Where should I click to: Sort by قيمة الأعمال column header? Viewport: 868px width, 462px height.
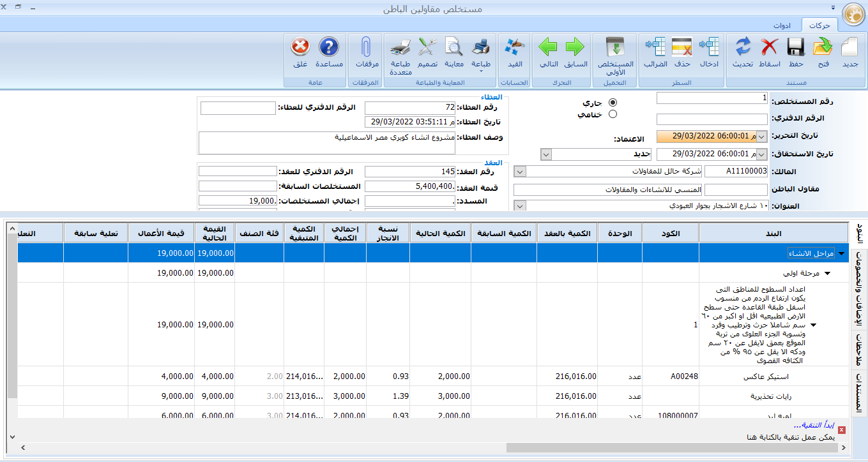pyautogui.click(x=161, y=233)
